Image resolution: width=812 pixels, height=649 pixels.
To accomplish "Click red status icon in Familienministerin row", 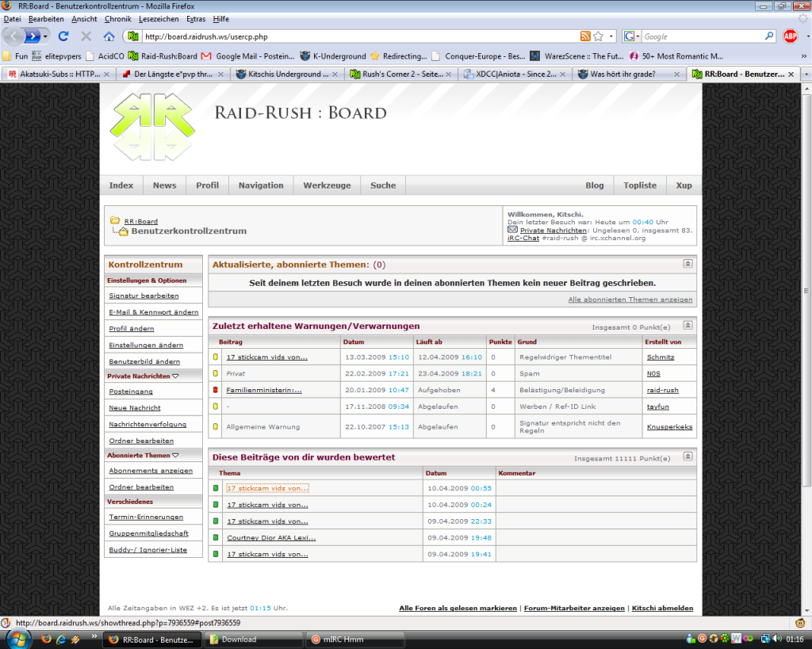I will click(216, 390).
